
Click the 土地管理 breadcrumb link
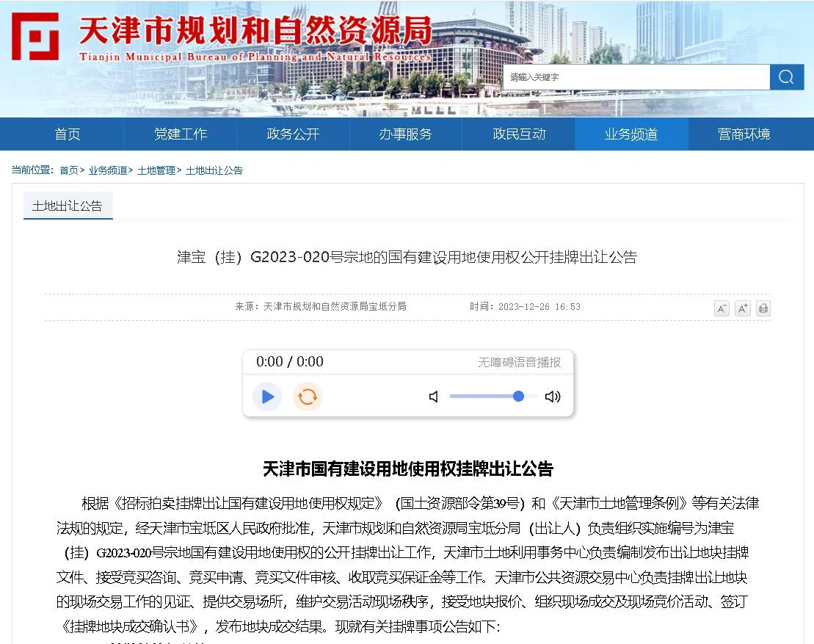[156, 170]
